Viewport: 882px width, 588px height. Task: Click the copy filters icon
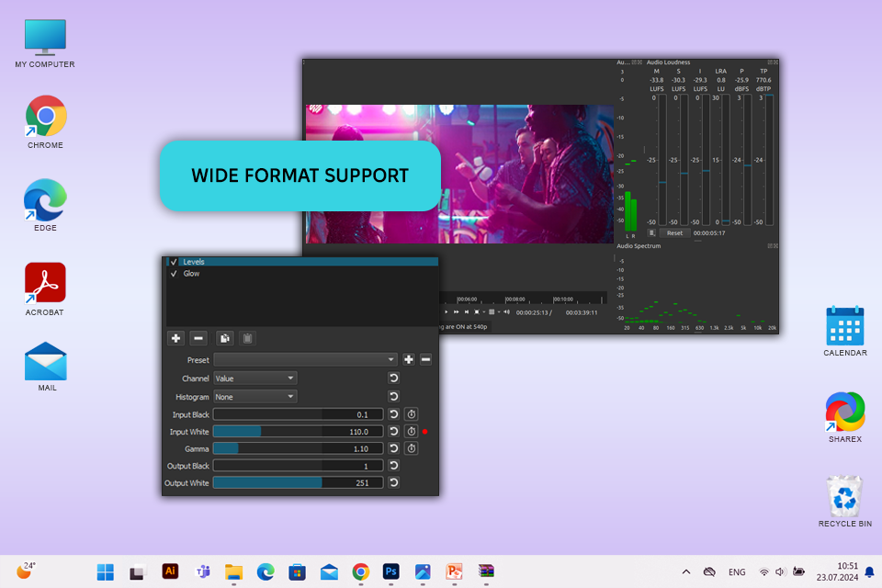(225, 338)
